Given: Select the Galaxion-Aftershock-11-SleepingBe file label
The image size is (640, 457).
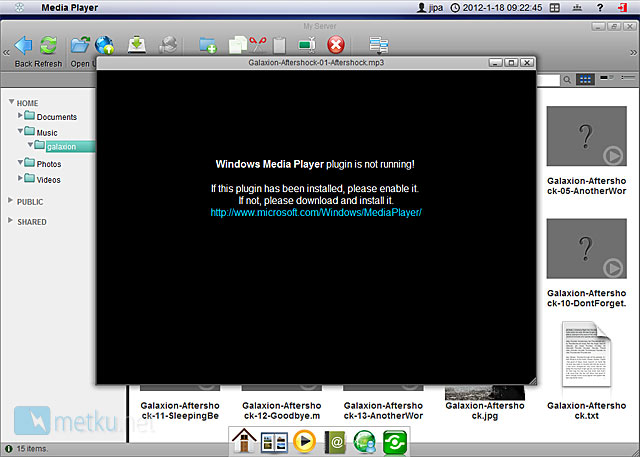Looking at the screenshot, I should click(x=180, y=411).
